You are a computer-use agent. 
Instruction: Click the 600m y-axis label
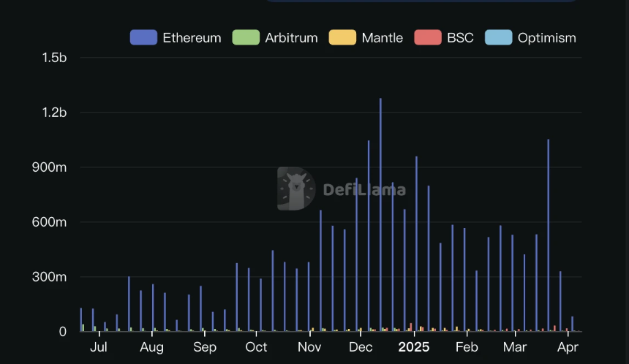click(x=52, y=222)
